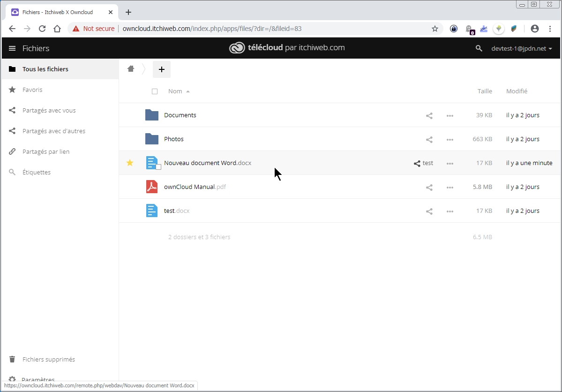The height and width of the screenshot is (392, 562).
Task: Sort files by Nom column
Action: 179,91
